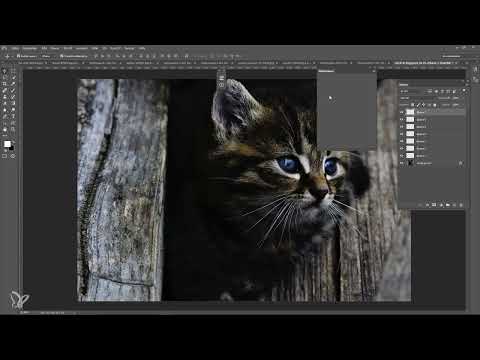
Task: Open the Help menu
Action: click(142, 48)
